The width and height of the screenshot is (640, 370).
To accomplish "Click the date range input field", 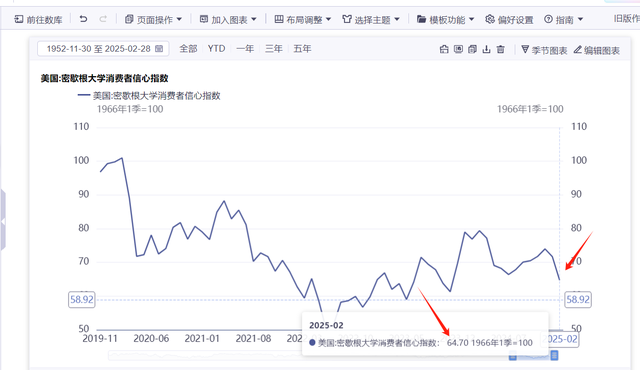I will coord(103,49).
